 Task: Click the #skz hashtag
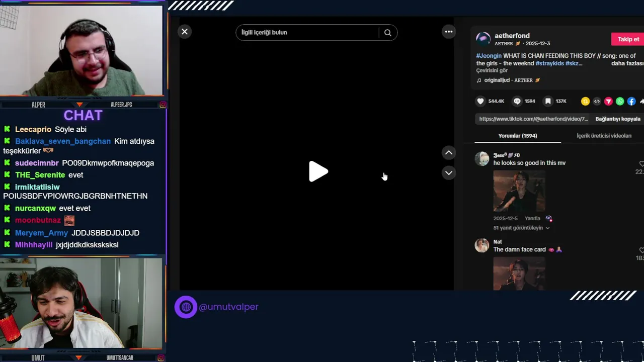coord(574,63)
